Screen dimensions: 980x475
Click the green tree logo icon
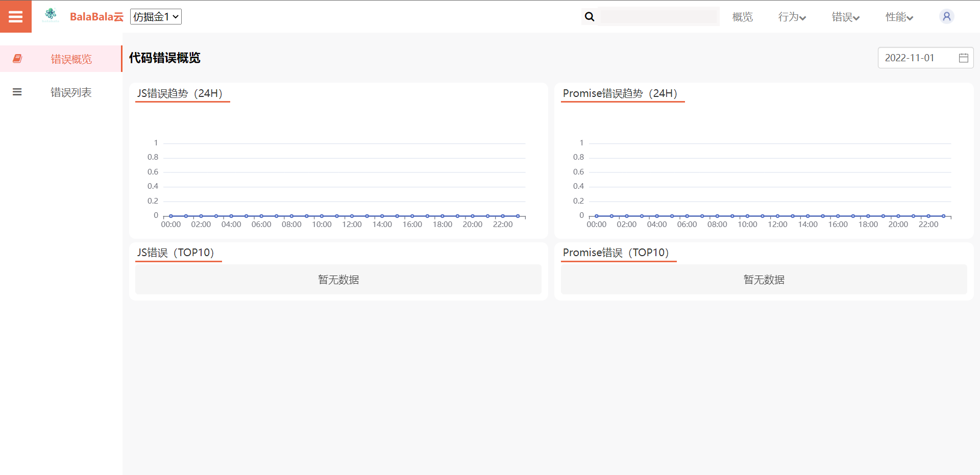coord(51,14)
